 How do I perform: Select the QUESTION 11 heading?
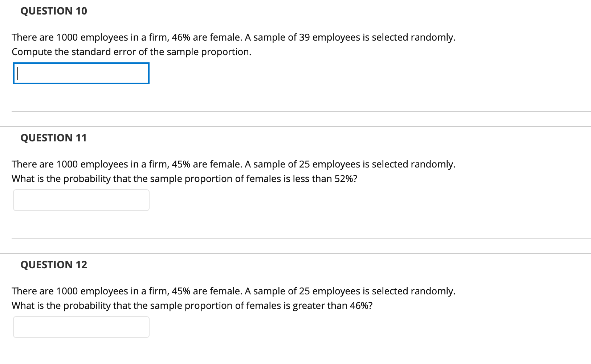click(54, 137)
